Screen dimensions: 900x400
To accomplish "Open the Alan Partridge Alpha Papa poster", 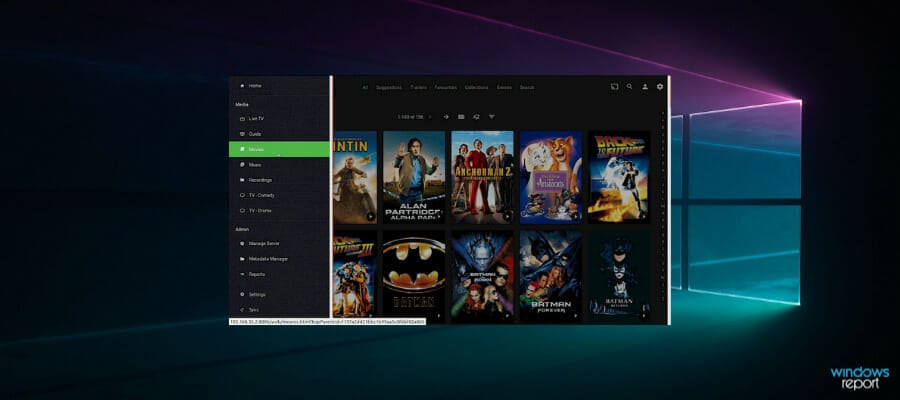I will (414, 177).
